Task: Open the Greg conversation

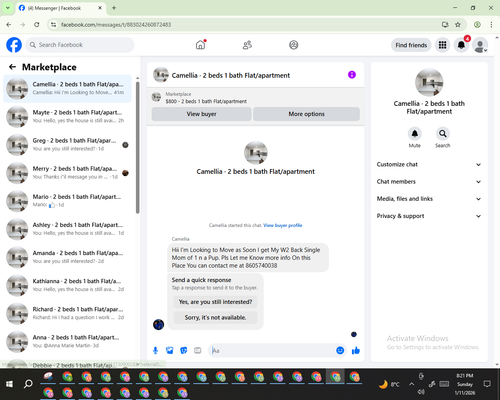Action: [67, 145]
